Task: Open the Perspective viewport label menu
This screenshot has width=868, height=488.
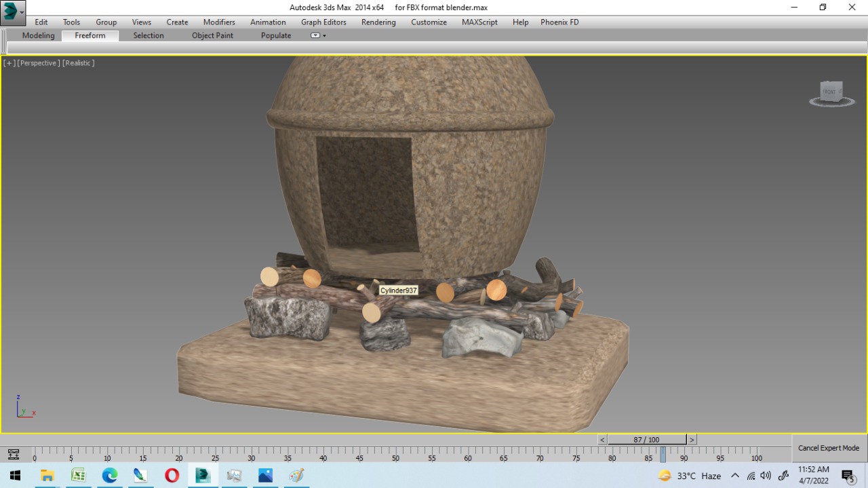Action: point(38,63)
